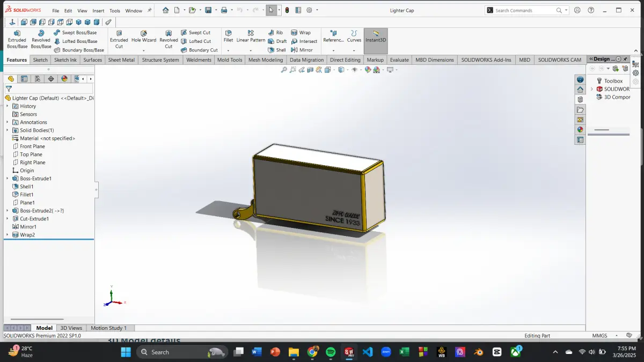Select the Extruded Boss/Base tool
Screen dimensions: 644x362
[17, 40]
